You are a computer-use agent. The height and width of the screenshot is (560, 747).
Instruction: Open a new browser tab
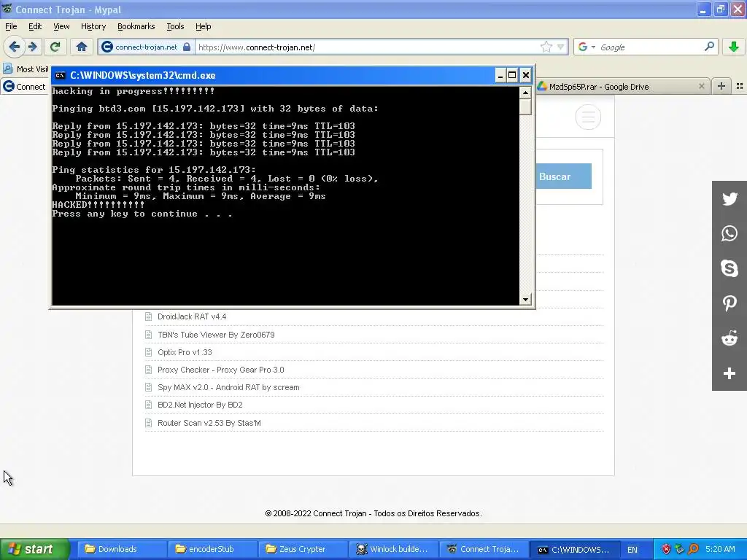pos(721,86)
